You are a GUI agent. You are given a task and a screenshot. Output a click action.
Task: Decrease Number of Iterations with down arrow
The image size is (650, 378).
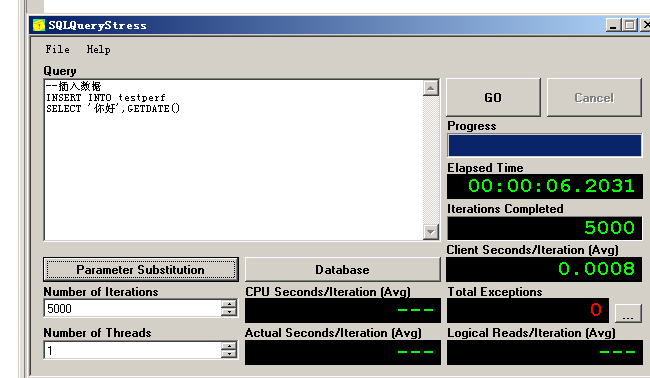(229, 313)
